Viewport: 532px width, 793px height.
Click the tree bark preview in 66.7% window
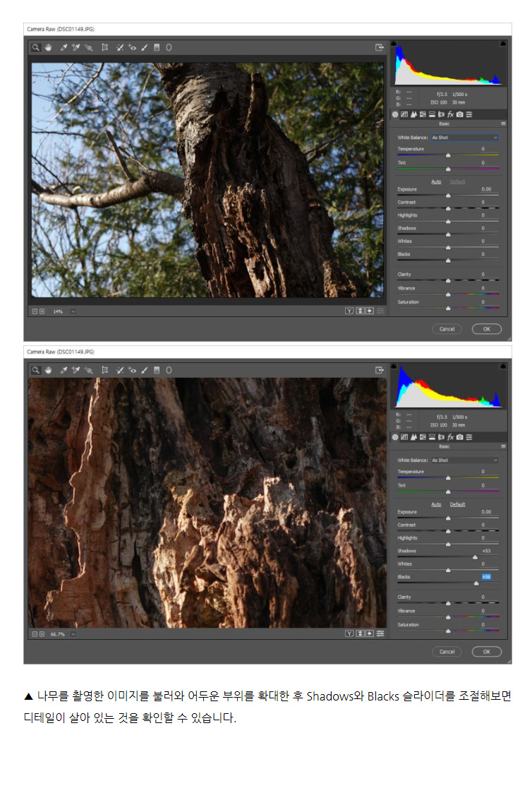(207, 503)
